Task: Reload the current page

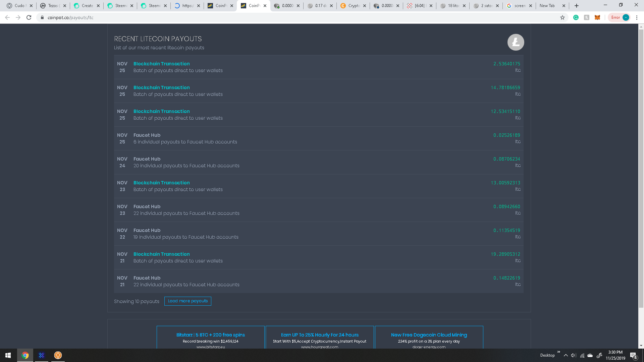Action: click(x=29, y=17)
